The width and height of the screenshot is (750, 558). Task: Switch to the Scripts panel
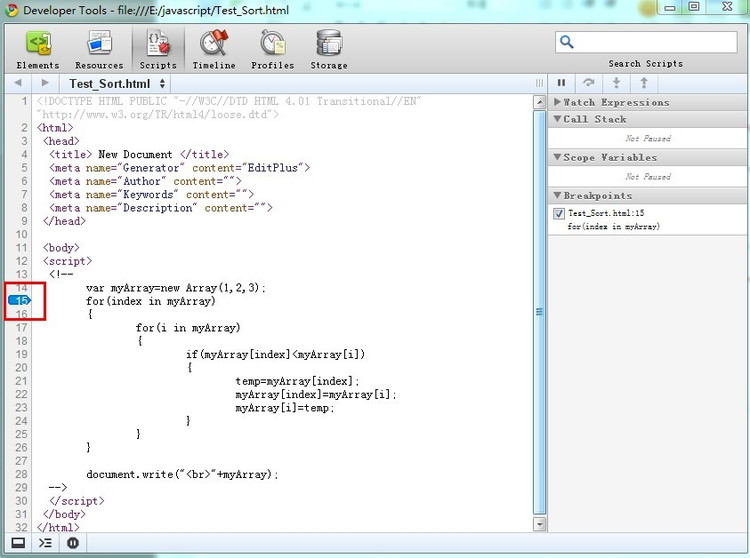tap(158, 50)
